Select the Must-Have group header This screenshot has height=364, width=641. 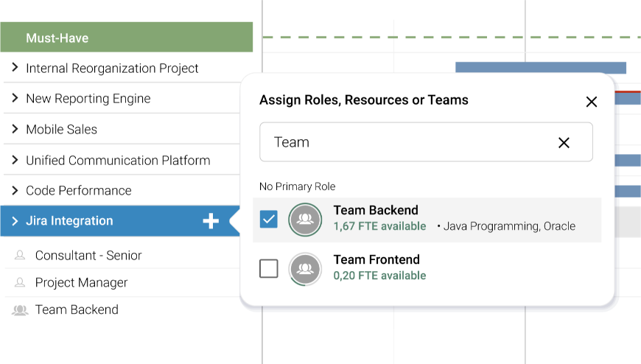127,38
